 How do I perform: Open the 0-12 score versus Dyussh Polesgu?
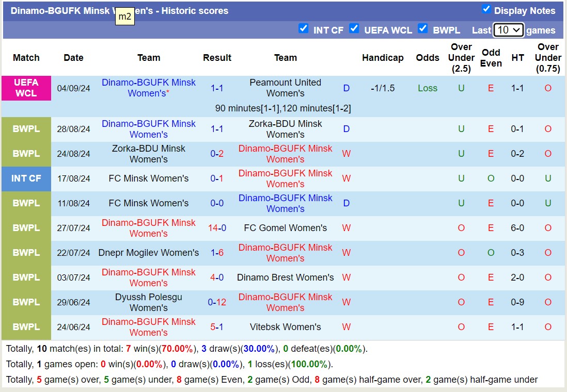click(217, 302)
